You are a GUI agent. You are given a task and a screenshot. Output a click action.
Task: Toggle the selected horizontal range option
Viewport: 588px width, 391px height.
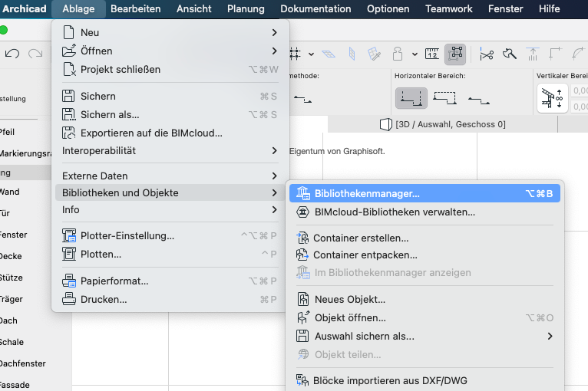coord(411,98)
